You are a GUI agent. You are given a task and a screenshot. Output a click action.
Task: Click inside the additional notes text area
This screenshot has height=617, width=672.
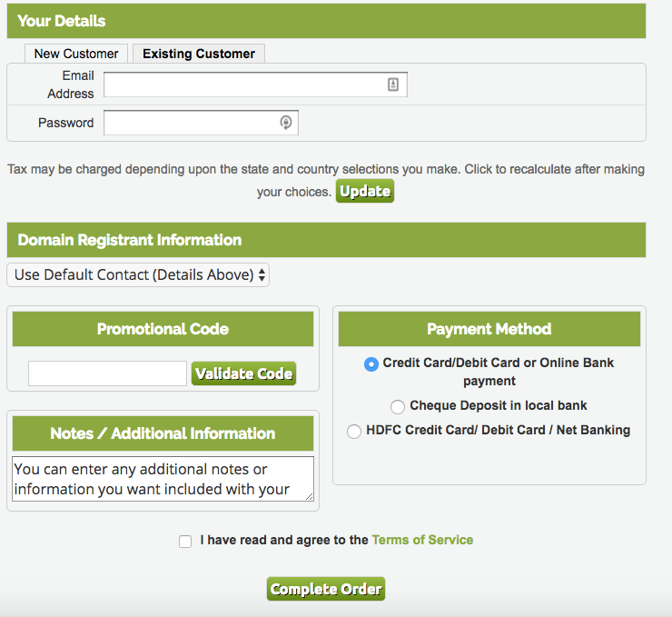click(x=162, y=478)
